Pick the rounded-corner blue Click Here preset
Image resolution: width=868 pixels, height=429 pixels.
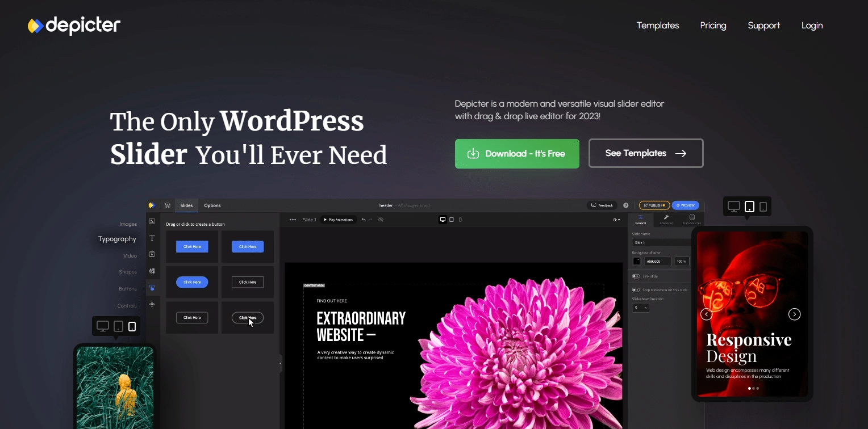[x=248, y=246]
